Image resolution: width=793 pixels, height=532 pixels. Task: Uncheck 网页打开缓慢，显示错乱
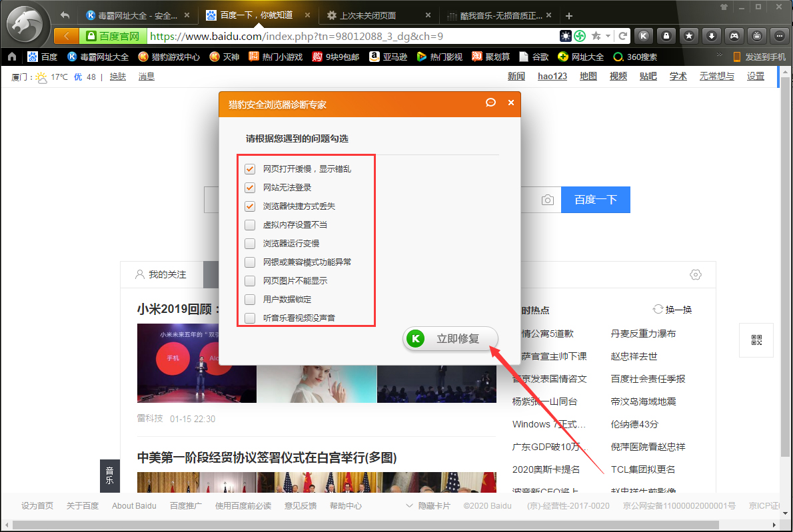(250, 168)
